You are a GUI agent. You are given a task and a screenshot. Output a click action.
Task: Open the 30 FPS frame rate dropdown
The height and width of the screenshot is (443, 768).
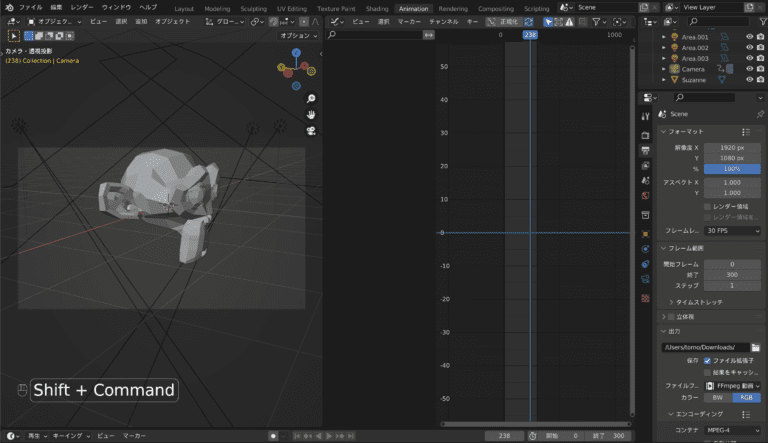coord(732,231)
